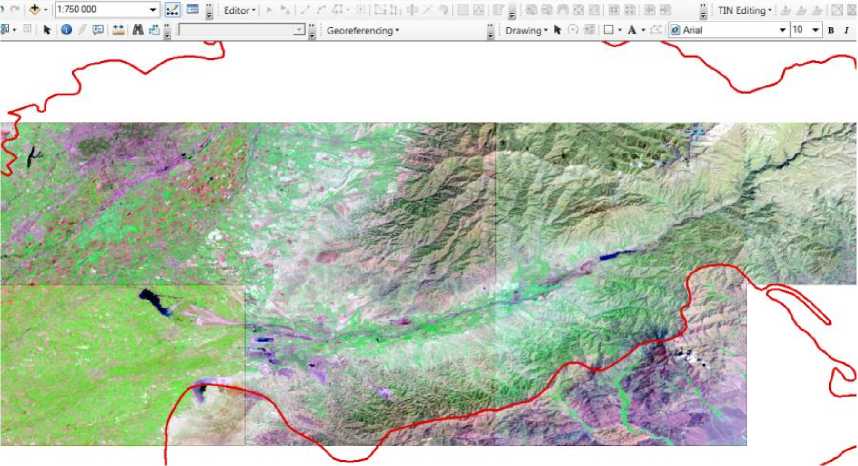Expand Georeferencing toolbar overflow options
Viewport: 858px width, 466px height.
[490, 31]
